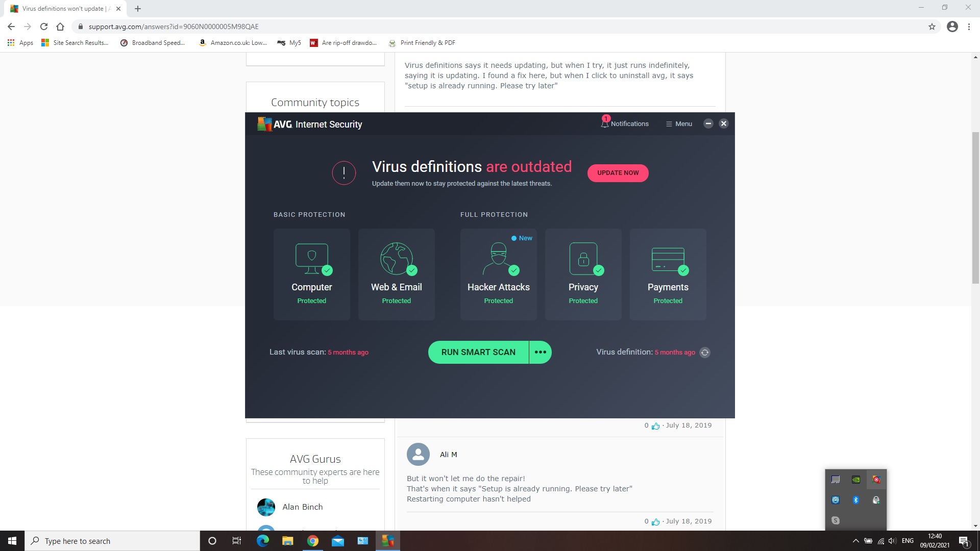Screen dimensions: 980x551
Task: Open AVG Secure VPN padlock icon in tray
Action: [x=876, y=500]
